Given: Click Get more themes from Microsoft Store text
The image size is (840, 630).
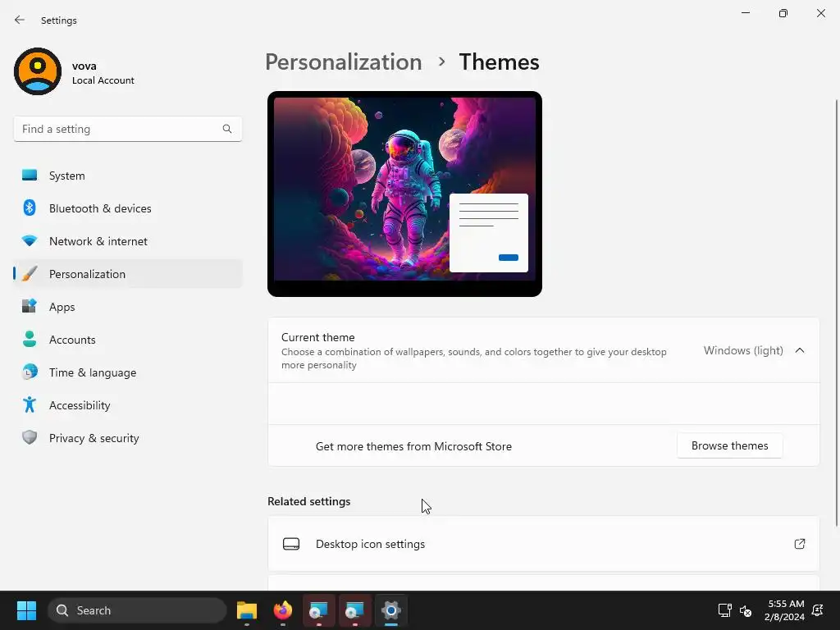Looking at the screenshot, I should tap(413, 446).
